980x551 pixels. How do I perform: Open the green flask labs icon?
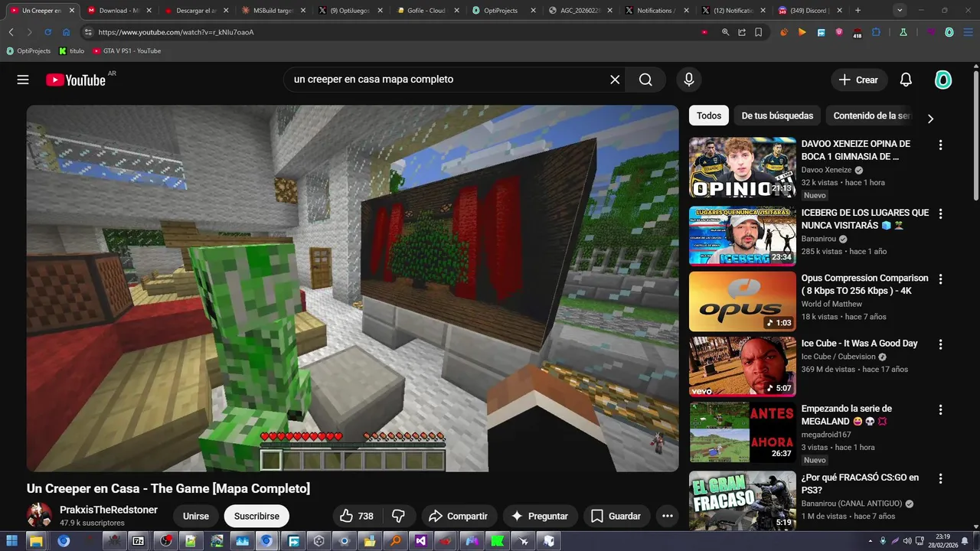tap(903, 32)
